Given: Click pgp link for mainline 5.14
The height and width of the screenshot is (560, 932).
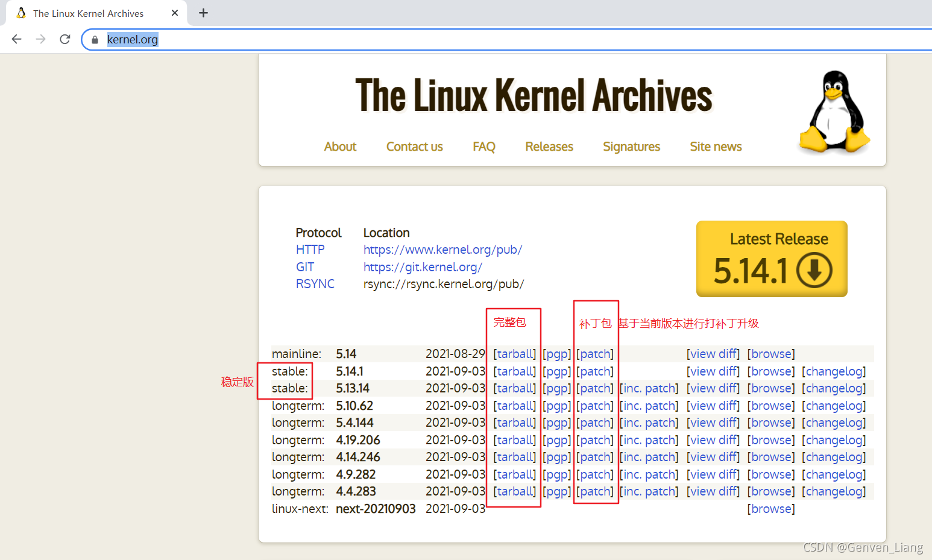Looking at the screenshot, I should [x=556, y=354].
